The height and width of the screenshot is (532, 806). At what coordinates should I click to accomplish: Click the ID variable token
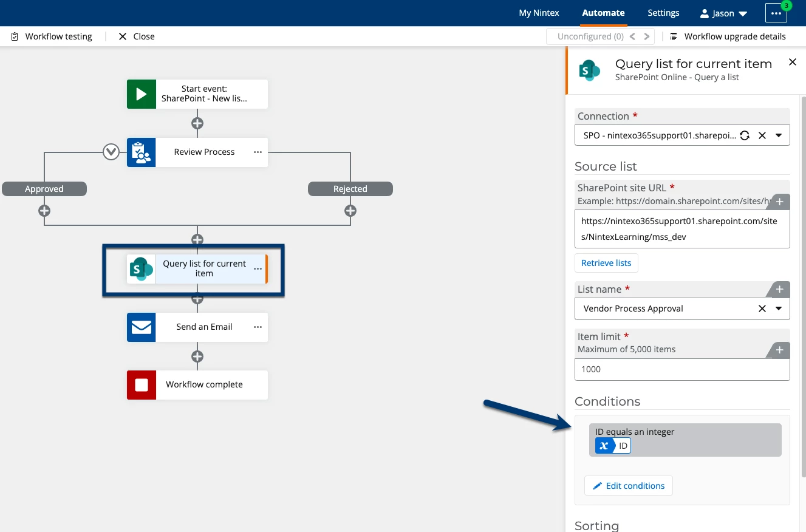[x=613, y=446]
